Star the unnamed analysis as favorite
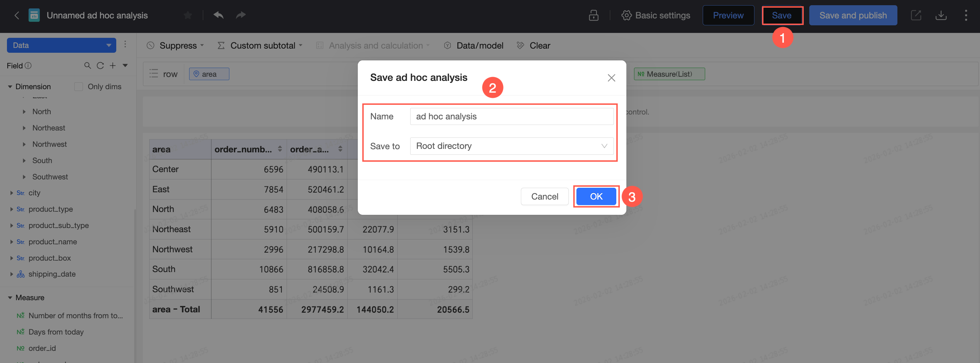The image size is (980, 363). click(187, 15)
